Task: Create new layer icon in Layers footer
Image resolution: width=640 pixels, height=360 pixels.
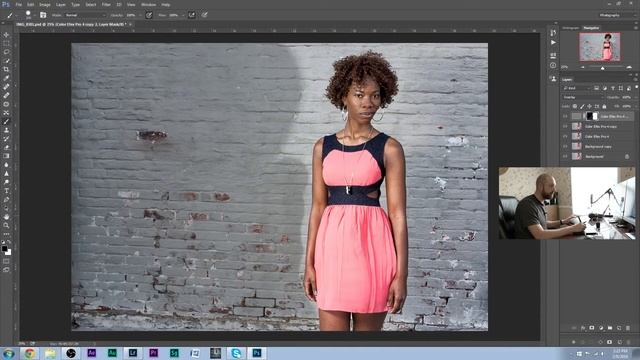Action: click(619, 328)
